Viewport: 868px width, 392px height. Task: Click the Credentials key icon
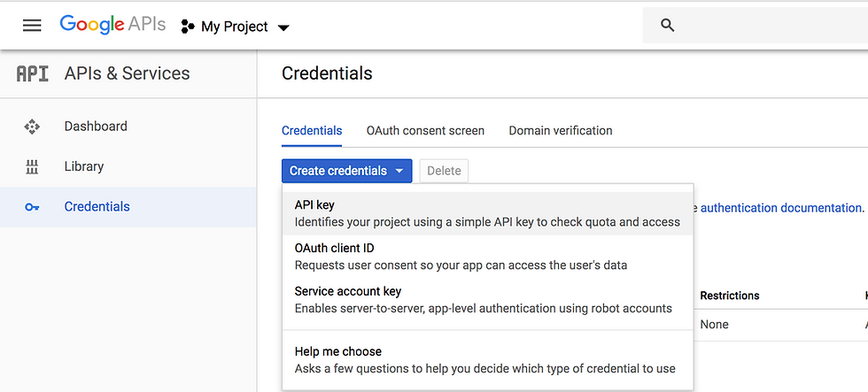(x=32, y=207)
